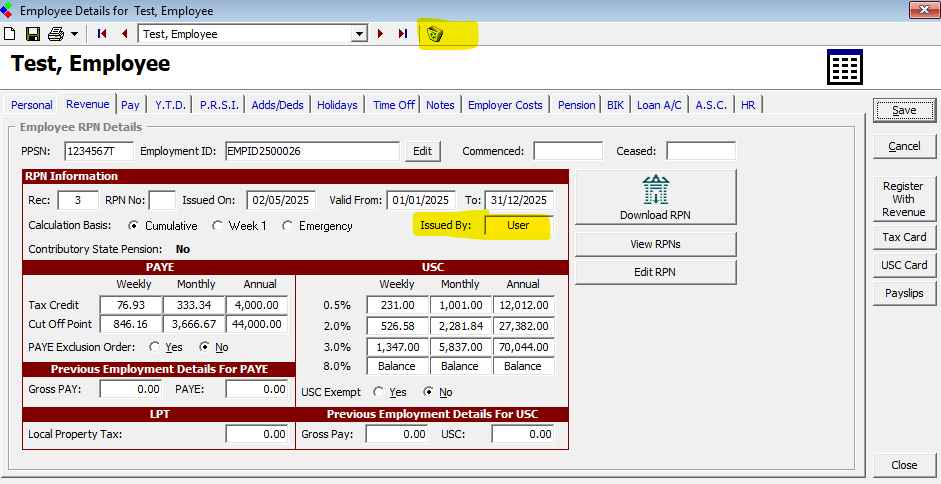Click the floppy disk save icon
The image size is (941, 484).
point(32,34)
